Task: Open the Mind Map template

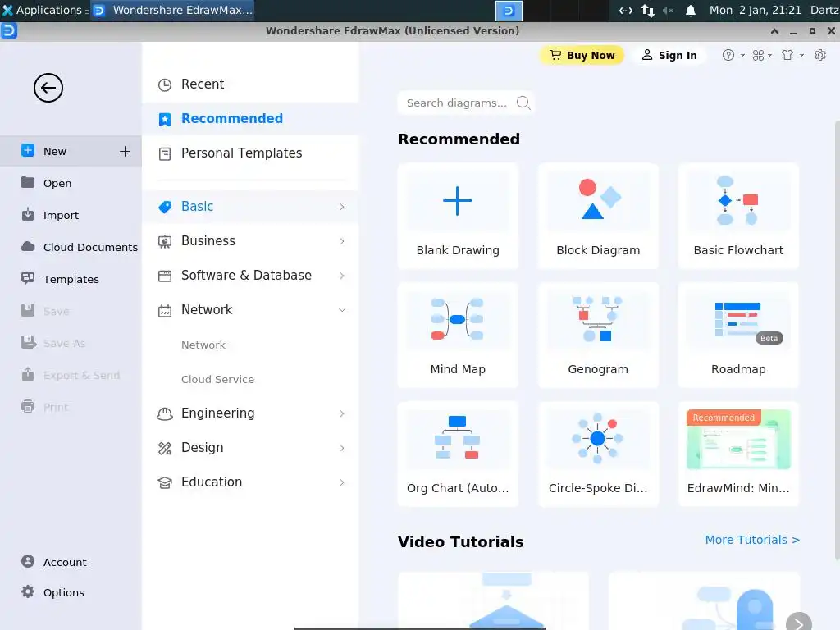Action: (x=458, y=335)
